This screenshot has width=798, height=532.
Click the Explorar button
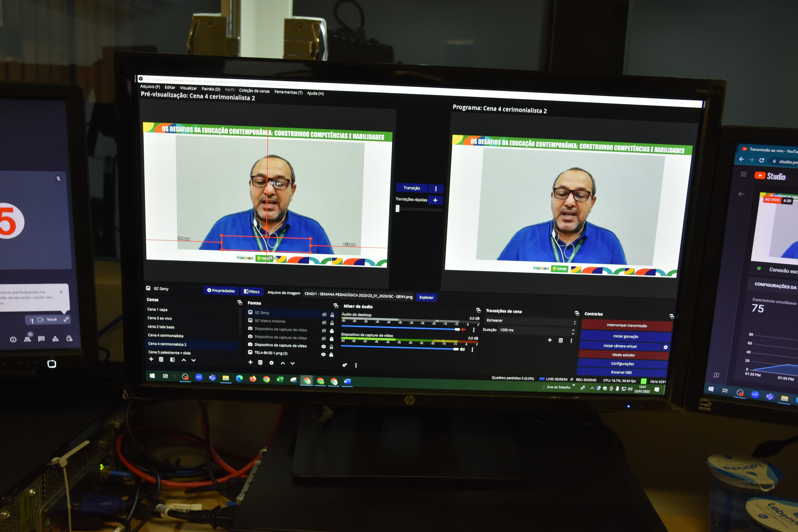coord(426,298)
